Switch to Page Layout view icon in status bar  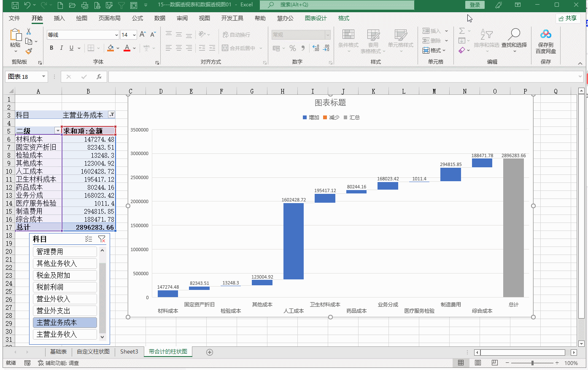click(x=478, y=363)
